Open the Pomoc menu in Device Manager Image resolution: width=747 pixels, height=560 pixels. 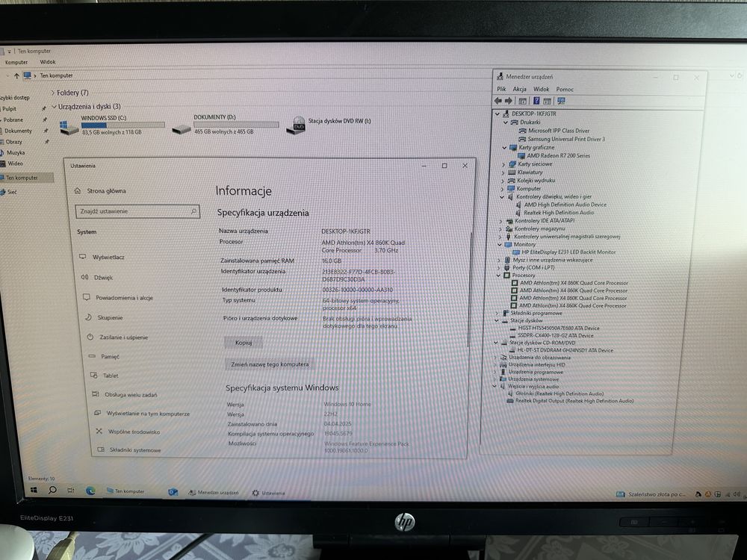565,89
